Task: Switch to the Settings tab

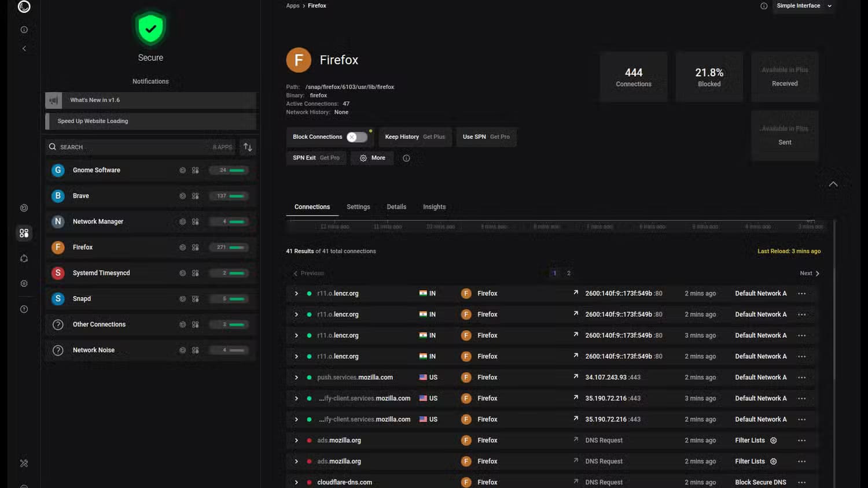Action: click(x=358, y=207)
